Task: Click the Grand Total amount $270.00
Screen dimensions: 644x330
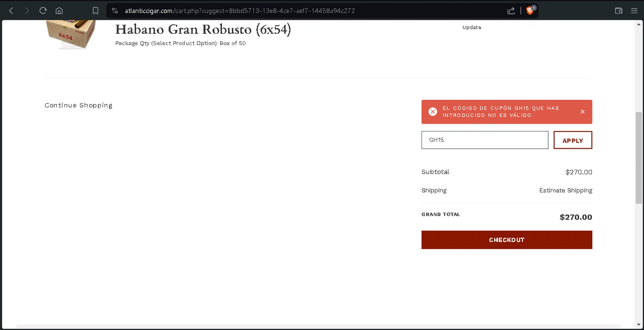Action: (576, 217)
